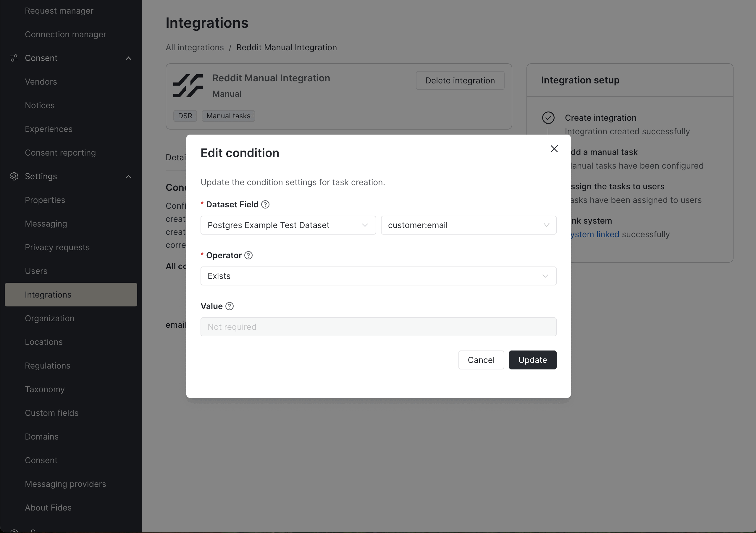Close the Edit condition dialog
Image resolution: width=756 pixels, height=533 pixels.
coord(554,149)
